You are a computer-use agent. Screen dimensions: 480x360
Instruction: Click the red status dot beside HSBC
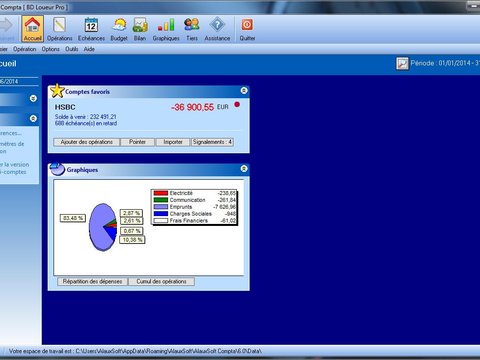237,105
